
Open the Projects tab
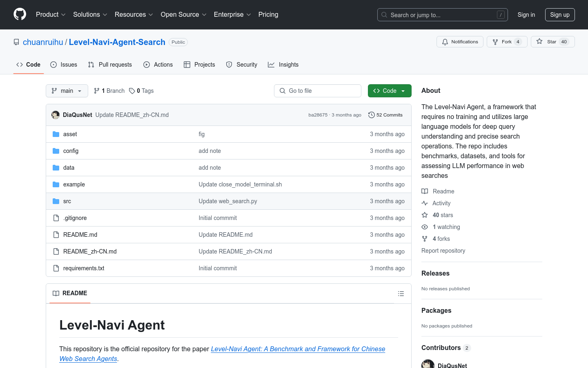199,65
